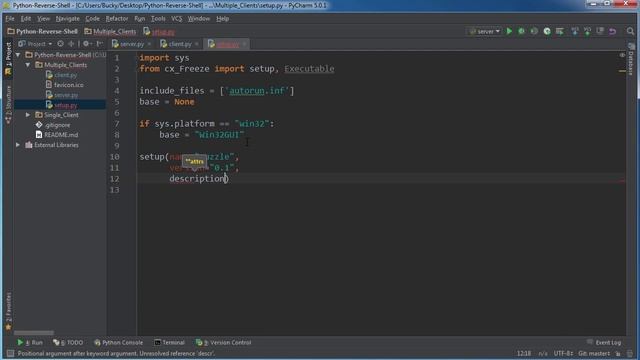Viewport: 640px width, 360px height.
Task: Toggle the Project side tab
Action: click(8, 59)
